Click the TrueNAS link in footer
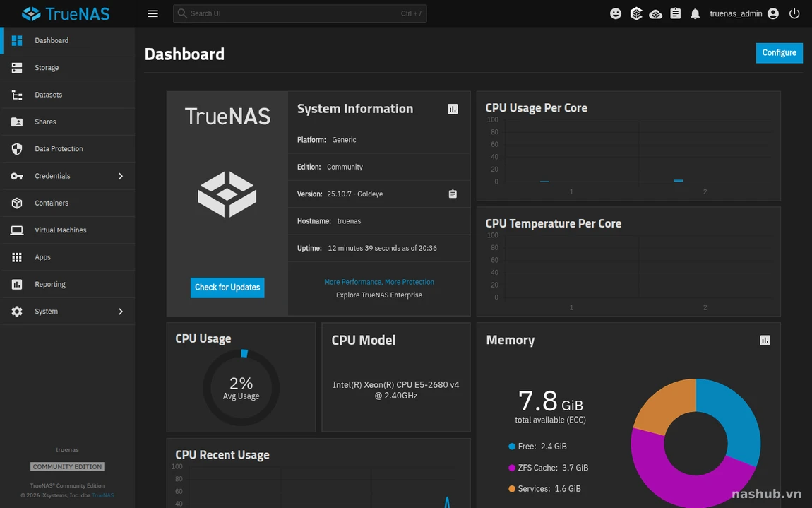 (102, 495)
